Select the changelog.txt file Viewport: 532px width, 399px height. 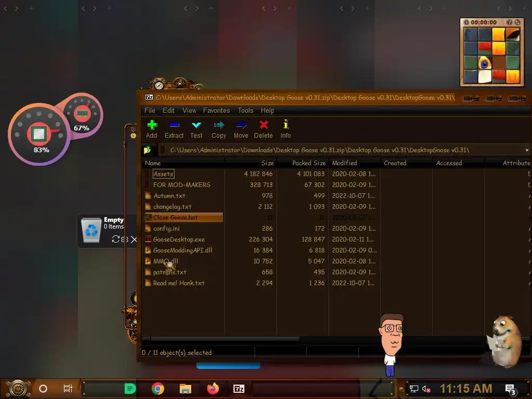tap(172, 207)
